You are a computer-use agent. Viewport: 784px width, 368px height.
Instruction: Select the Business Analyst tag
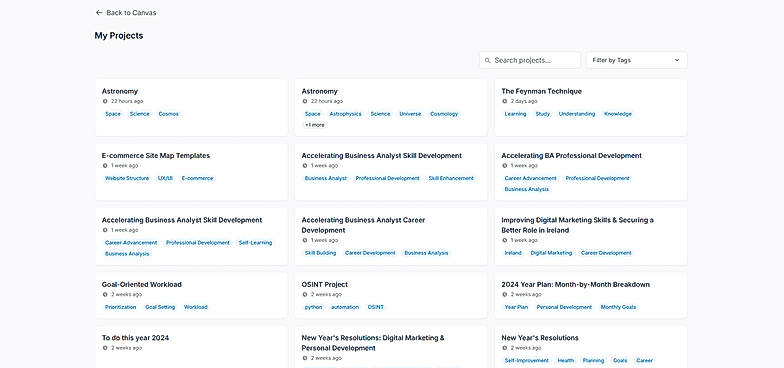326,178
